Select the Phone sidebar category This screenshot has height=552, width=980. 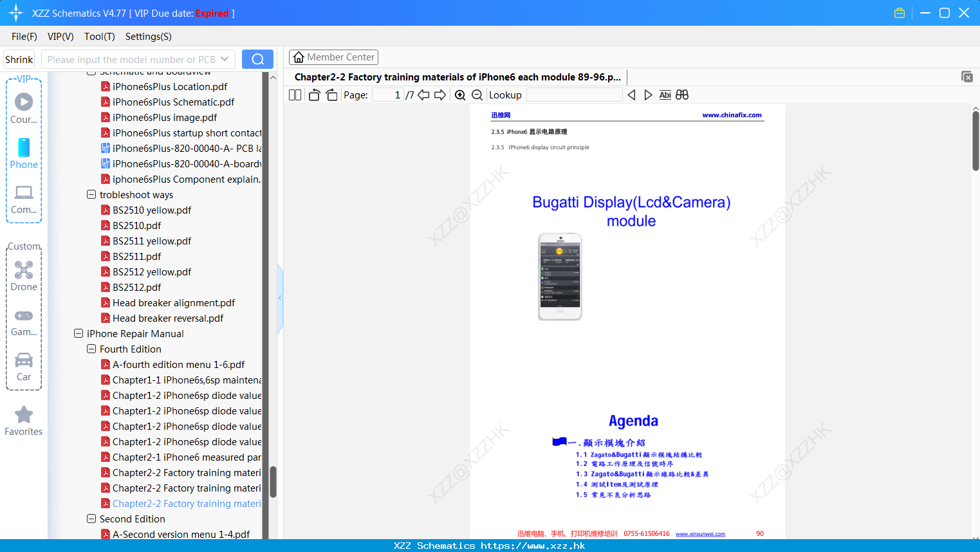pyautogui.click(x=24, y=153)
